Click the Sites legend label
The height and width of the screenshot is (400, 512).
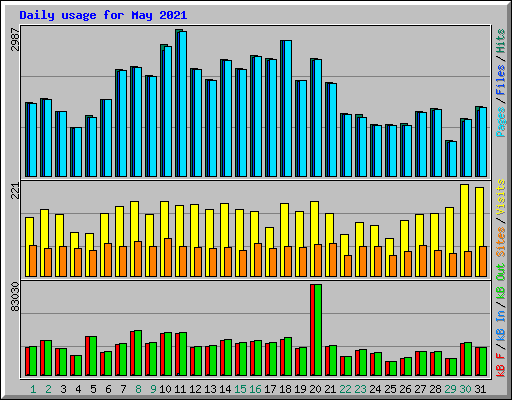tap(501, 242)
